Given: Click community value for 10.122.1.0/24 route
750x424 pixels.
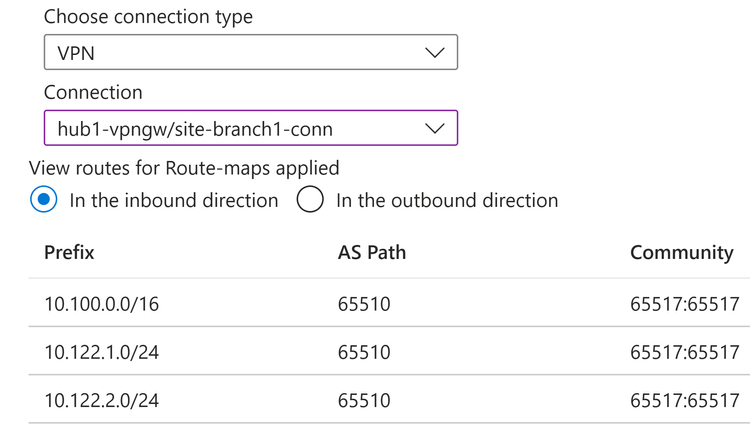Looking at the screenshot, I should pos(684,352).
